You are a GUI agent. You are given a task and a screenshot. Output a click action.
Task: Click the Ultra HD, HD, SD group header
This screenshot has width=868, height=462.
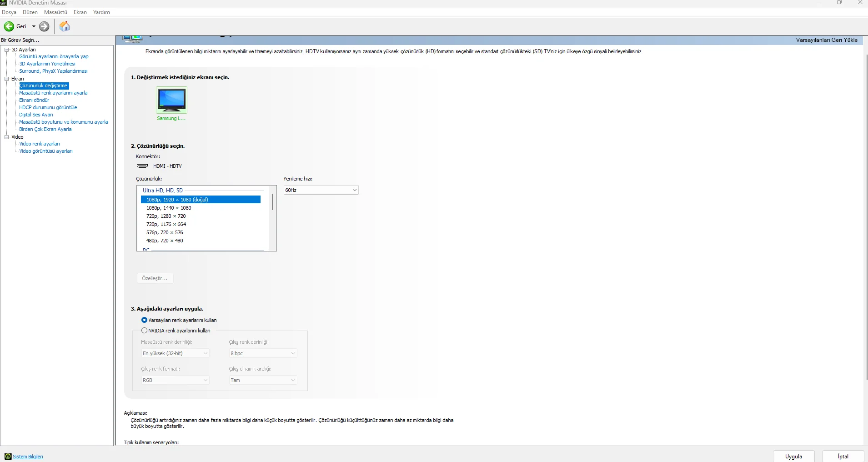163,191
